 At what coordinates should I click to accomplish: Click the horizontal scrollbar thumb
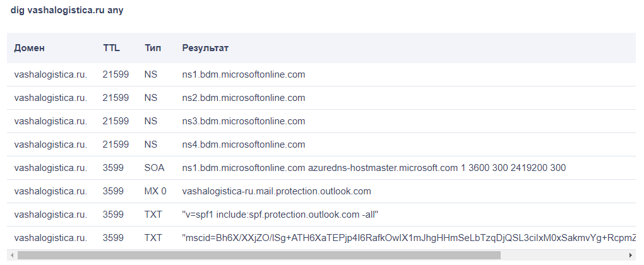click(259, 255)
